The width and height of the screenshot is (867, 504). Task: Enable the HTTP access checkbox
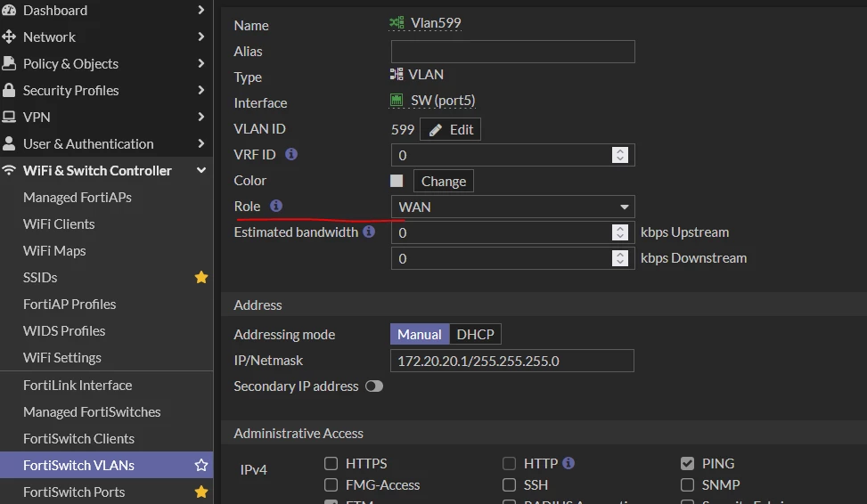[510, 463]
